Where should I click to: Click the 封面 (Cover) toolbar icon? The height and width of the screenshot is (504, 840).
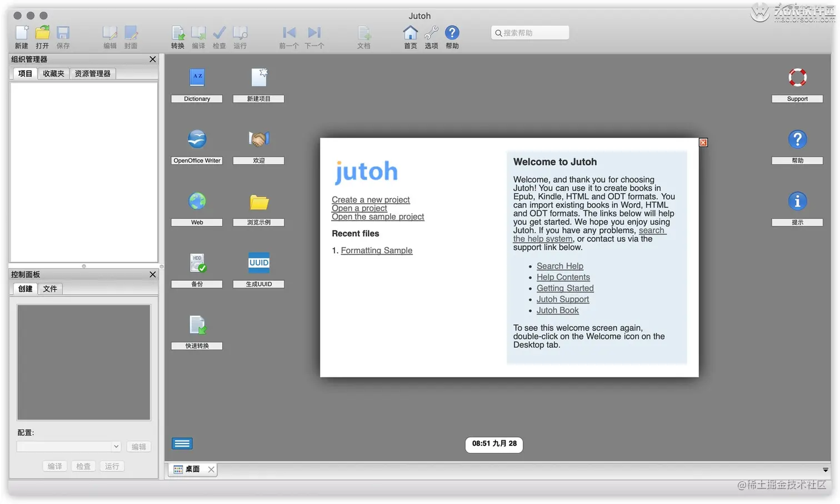tap(131, 33)
